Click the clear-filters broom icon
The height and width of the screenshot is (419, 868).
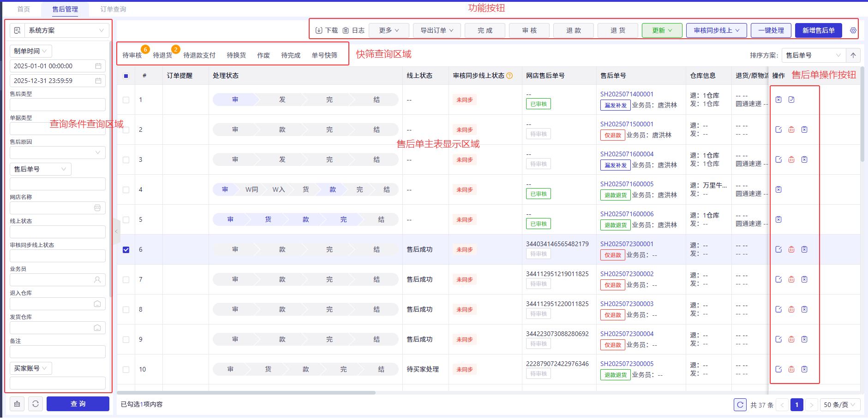[x=17, y=404]
